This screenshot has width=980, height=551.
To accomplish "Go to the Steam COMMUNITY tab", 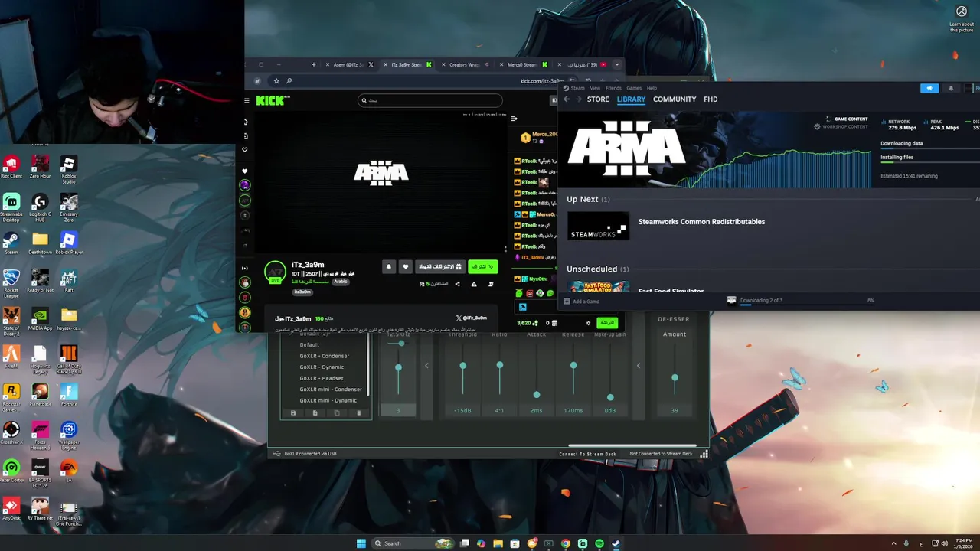I will [675, 99].
